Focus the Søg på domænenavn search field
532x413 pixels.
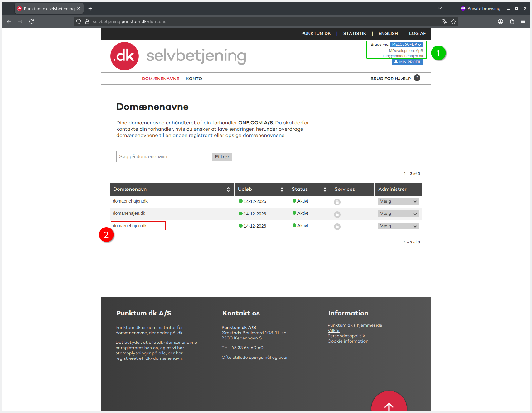(x=161, y=156)
